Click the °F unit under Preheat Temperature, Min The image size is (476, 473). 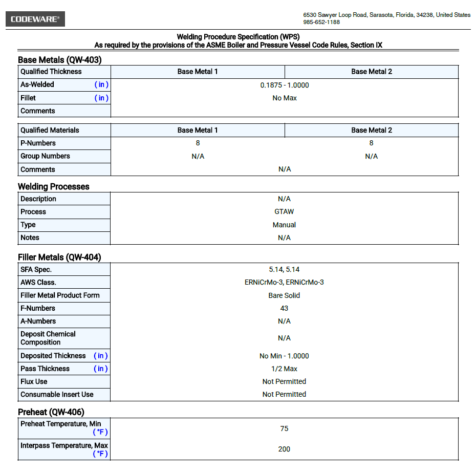[x=100, y=433]
